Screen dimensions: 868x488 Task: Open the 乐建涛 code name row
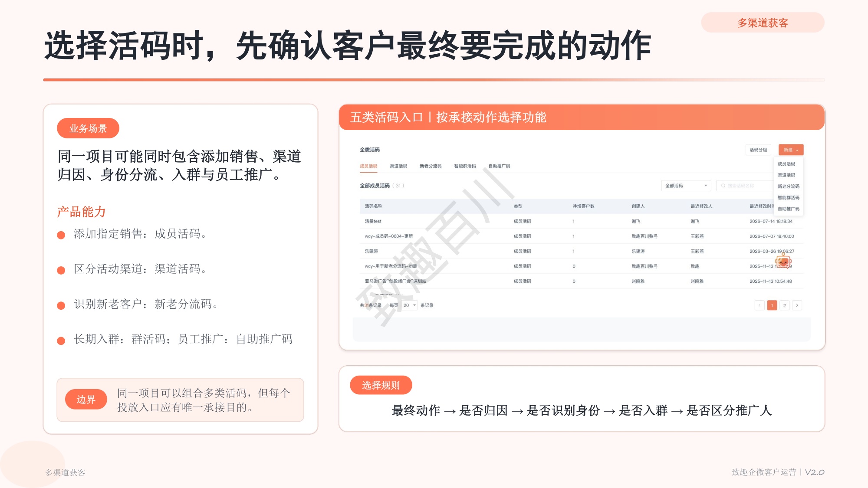pos(371,251)
